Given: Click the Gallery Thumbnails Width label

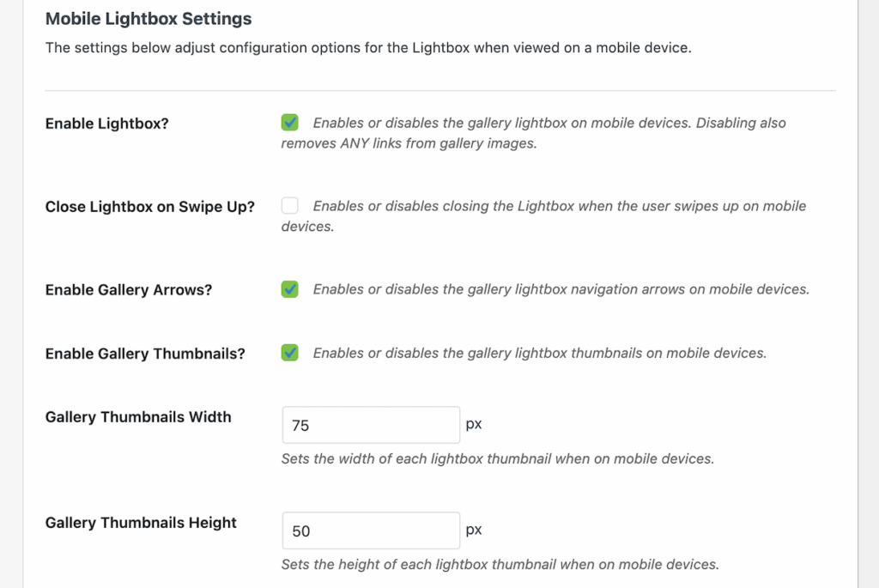Looking at the screenshot, I should point(138,416).
